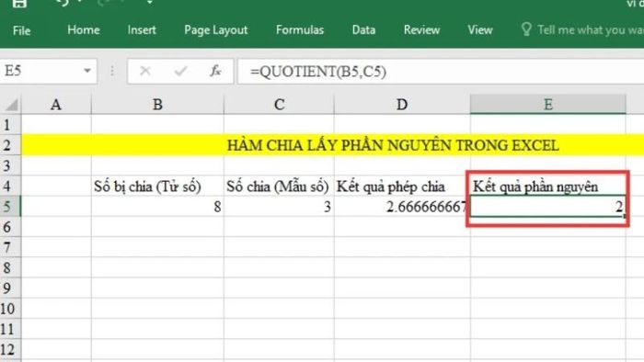Click the Enter checkmark icon in formula bar

(180, 72)
